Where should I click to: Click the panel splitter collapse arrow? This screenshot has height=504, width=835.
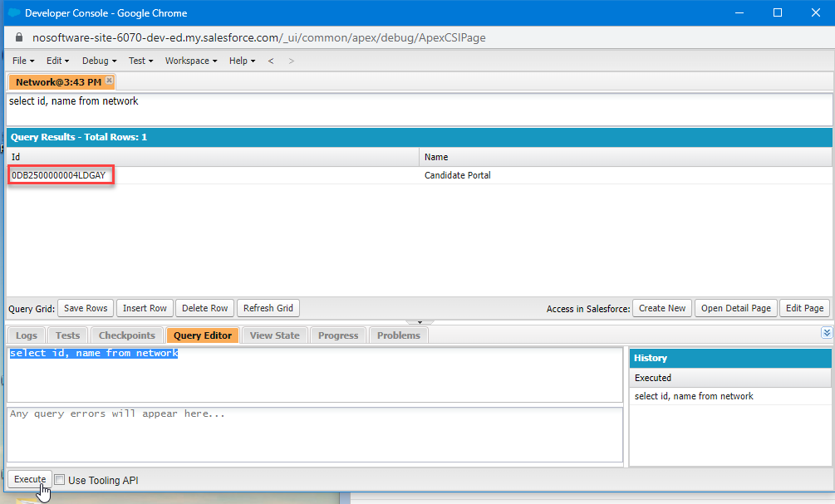[x=420, y=322]
